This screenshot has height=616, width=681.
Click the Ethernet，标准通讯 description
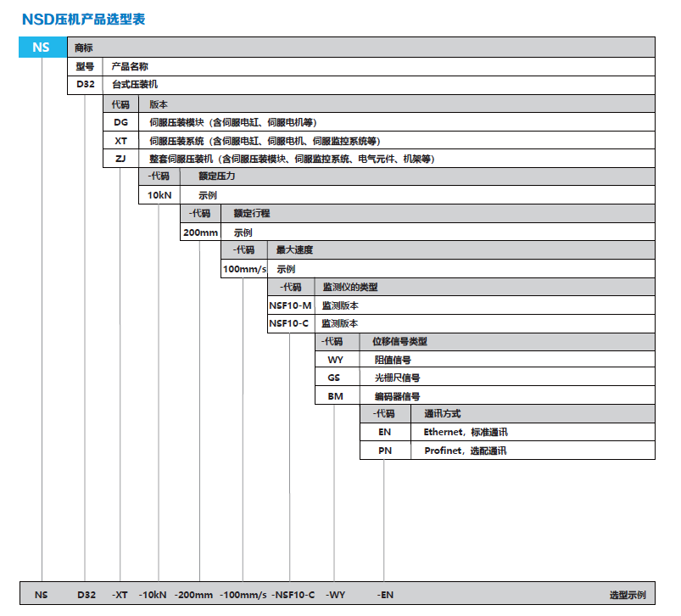[466, 432]
